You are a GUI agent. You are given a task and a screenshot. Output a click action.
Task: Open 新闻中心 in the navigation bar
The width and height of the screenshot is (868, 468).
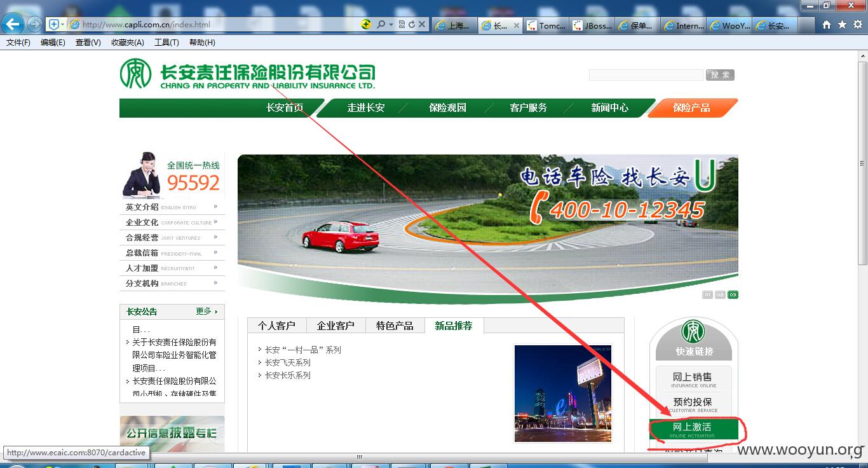tap(610, 108)
